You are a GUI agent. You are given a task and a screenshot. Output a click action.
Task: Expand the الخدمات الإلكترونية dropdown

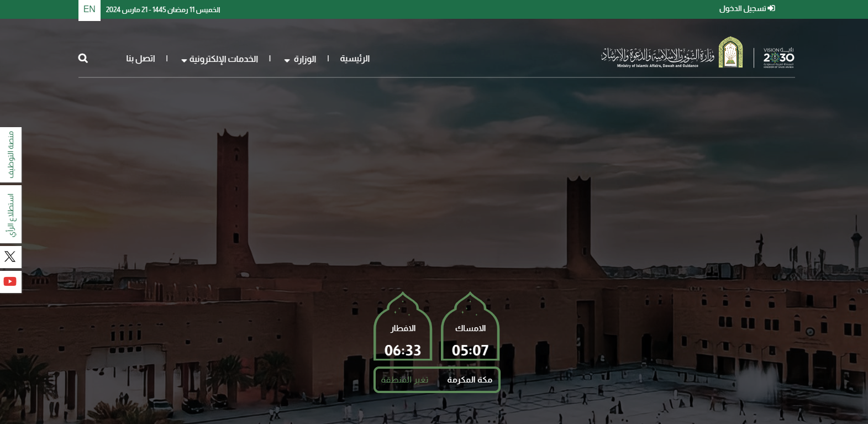220,59
